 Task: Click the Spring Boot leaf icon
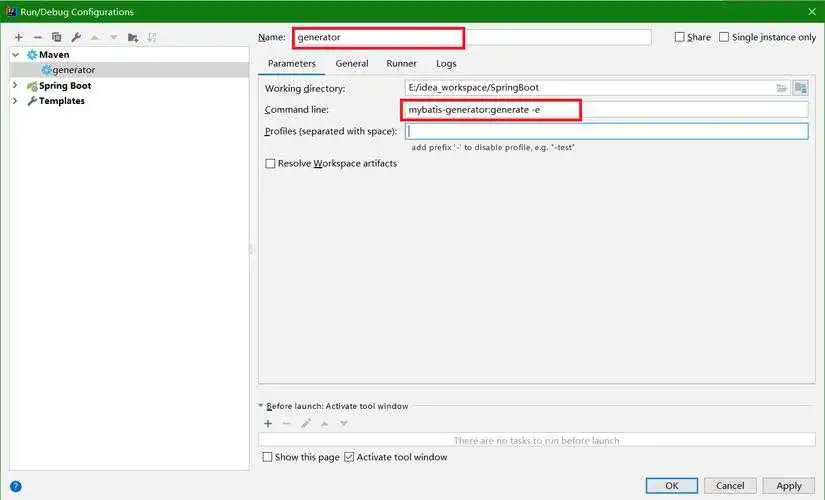coord(32,86)
